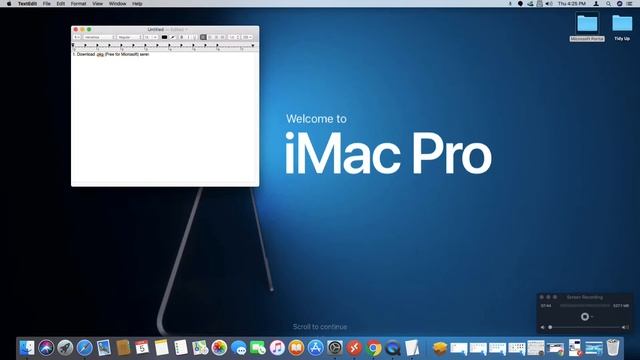
Task: Open the list bullets dropdown in TextEdit
Action: click(x=247, y=37)
